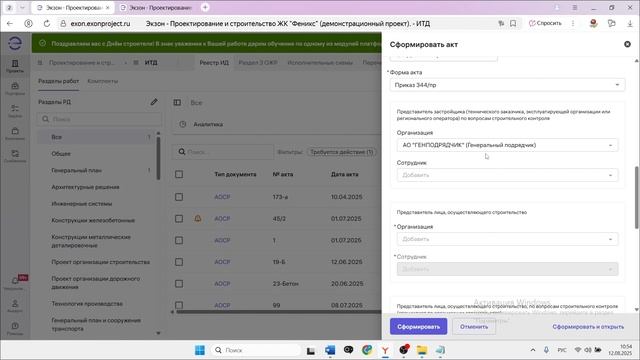640x360 pixels.
Task: Open the Форма акта dropdown showing Приказ 344/пр
Action: [507, 85]
